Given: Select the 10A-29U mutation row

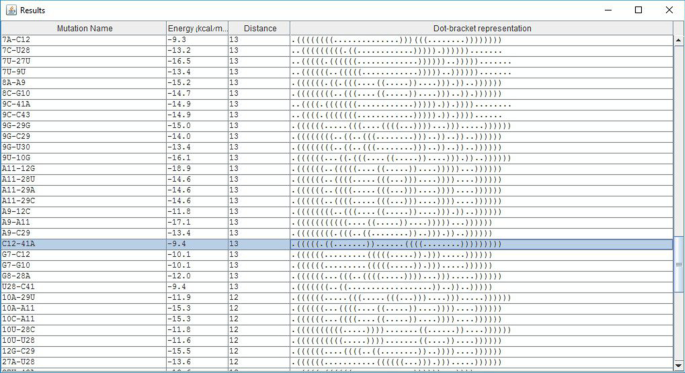Looking at the screenshot, I should [x=337, y=297].
